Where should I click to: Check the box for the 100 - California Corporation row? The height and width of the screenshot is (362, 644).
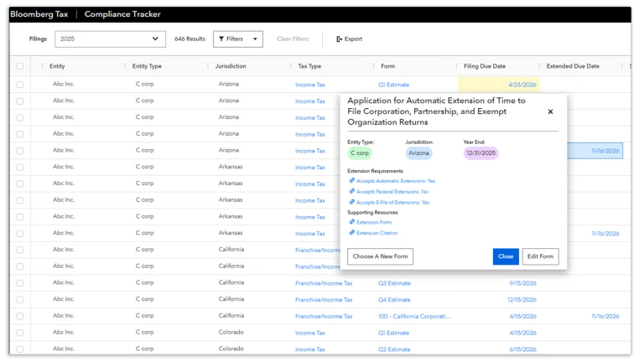(20, 317)
